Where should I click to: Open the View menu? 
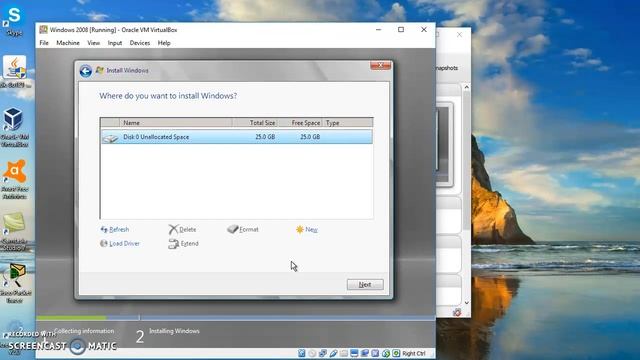[93, 43]
